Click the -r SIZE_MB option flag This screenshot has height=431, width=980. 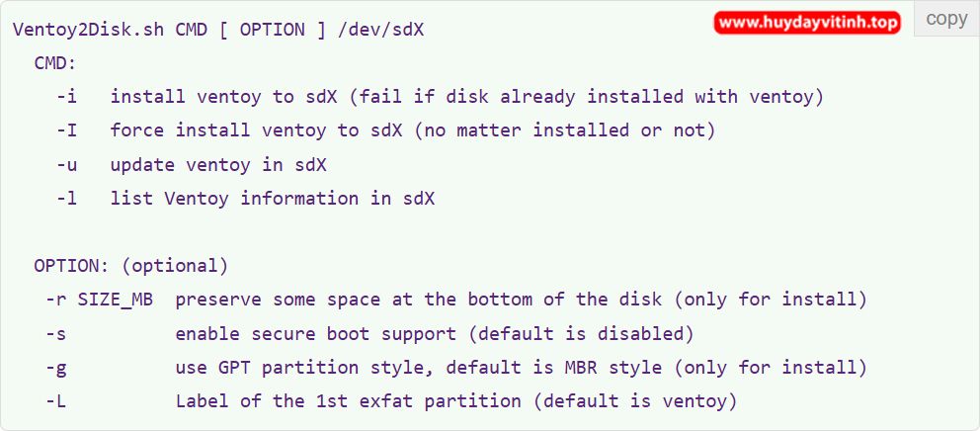[99, 300]
